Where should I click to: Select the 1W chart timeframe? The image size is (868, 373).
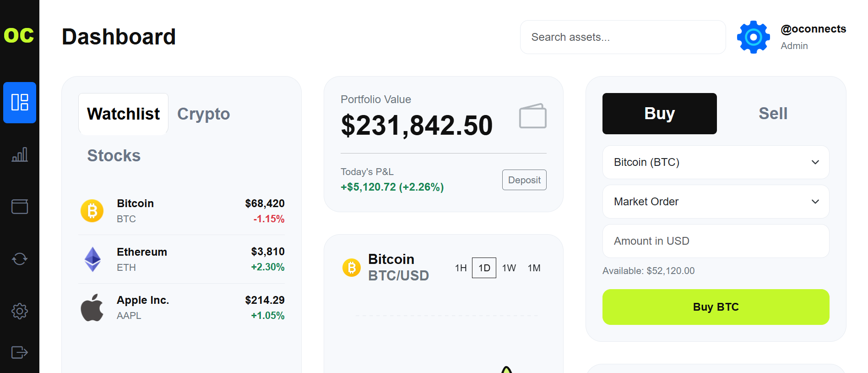509,268
